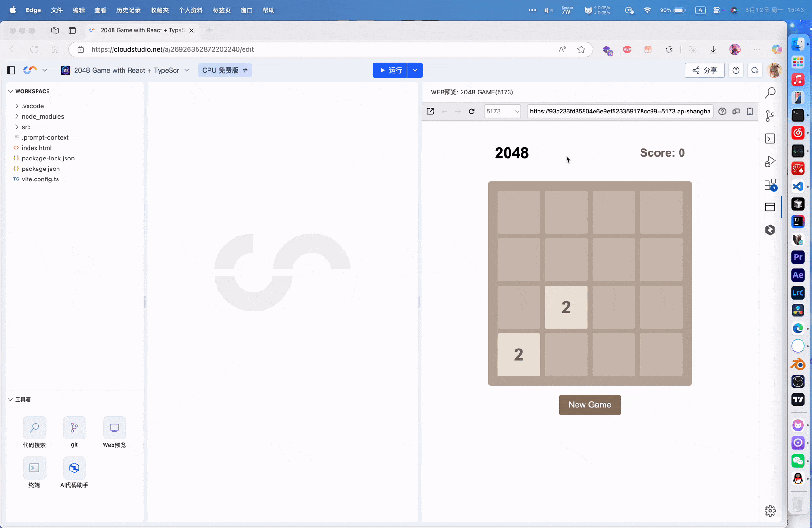Click the New Game button in the 2048 game
The image size is (812, 528).
coord(590,405)
